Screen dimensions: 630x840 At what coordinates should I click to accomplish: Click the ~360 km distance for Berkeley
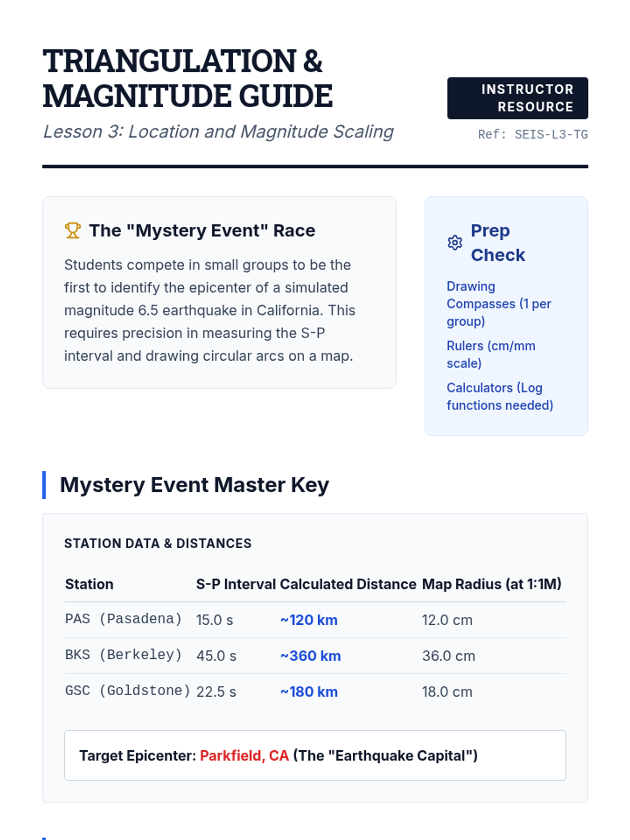click(x=310, y=656)
